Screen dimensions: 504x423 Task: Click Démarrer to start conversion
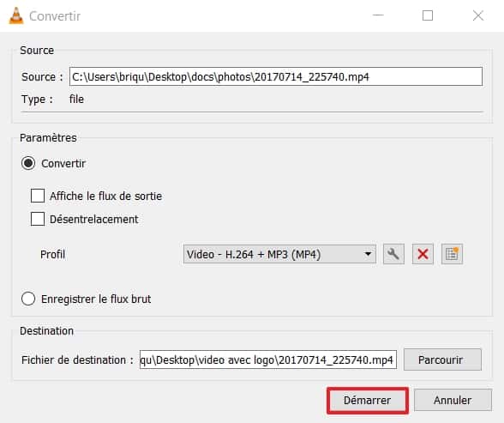click(x=368, y=401)
